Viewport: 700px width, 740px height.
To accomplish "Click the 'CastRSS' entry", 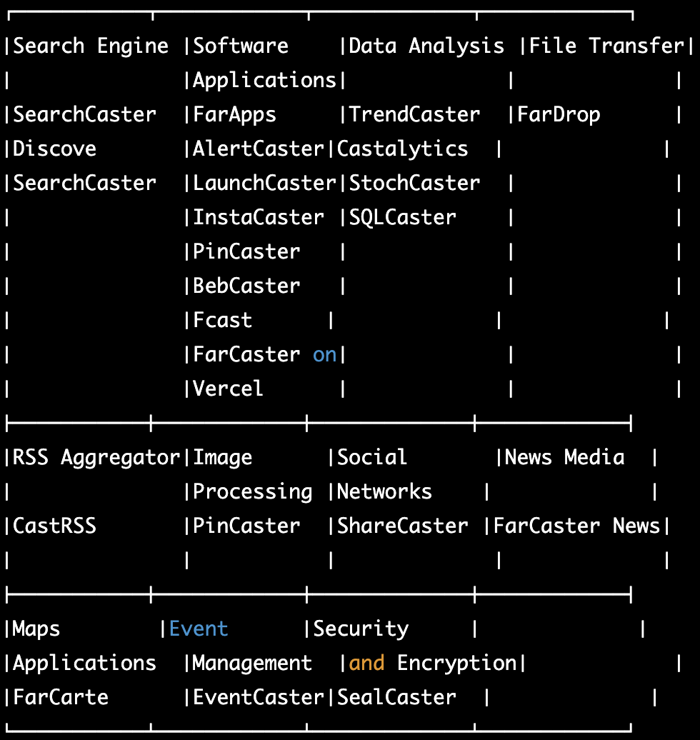I will click(55, 526).
